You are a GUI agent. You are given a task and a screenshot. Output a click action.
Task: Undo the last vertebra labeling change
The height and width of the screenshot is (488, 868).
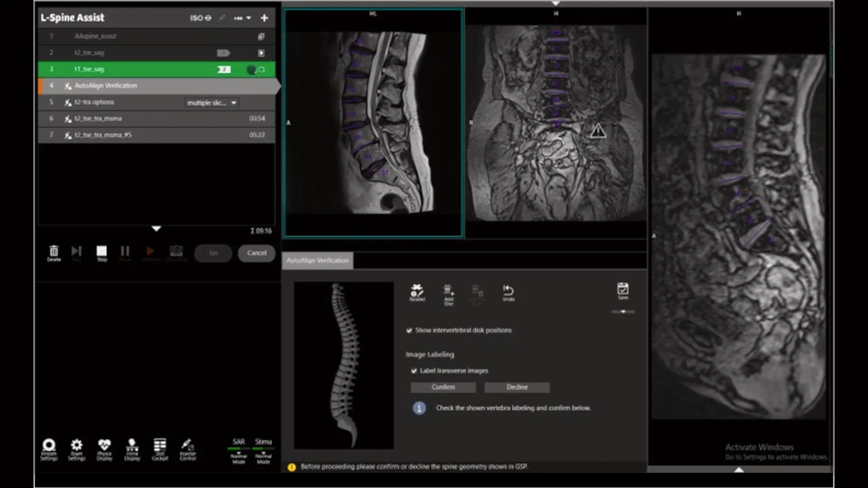tap(508, 291)
